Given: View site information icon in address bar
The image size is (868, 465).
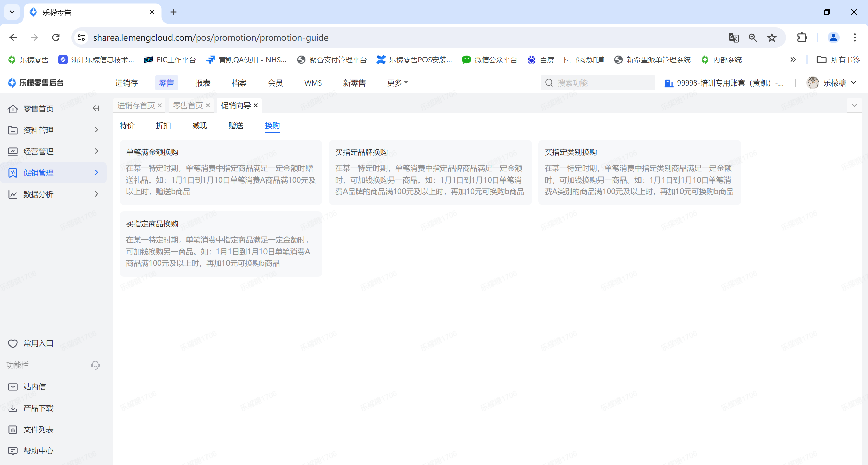Looking at the screenshot, I should point(81,37).
